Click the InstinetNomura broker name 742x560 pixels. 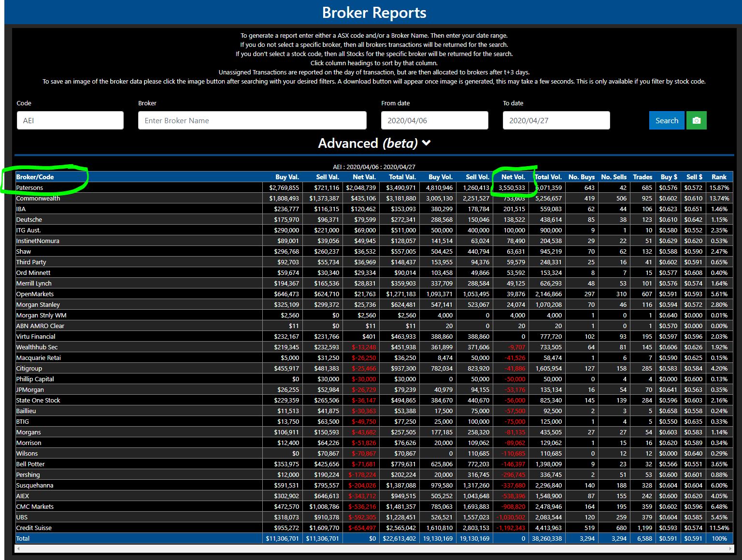tap(38, 241)
